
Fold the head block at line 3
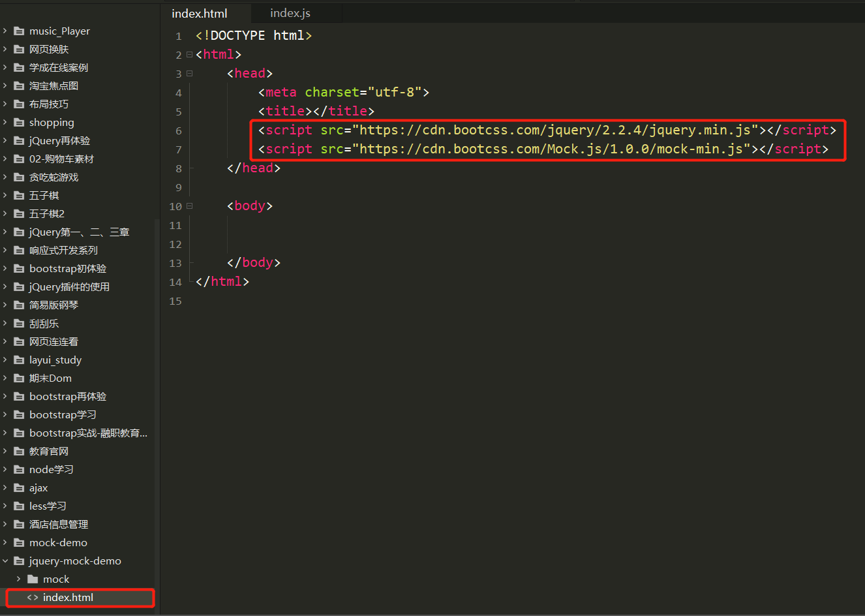point(189,74)
